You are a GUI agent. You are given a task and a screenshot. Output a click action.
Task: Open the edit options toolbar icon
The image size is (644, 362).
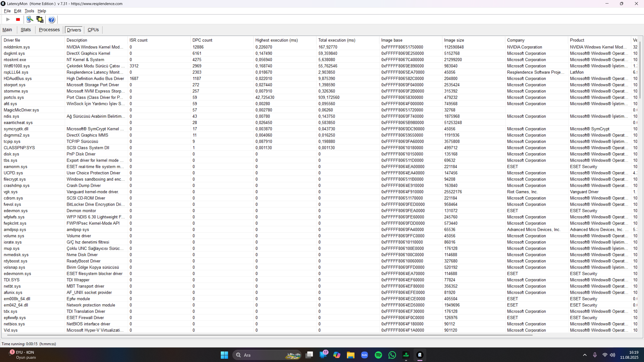tap(29, 19)
